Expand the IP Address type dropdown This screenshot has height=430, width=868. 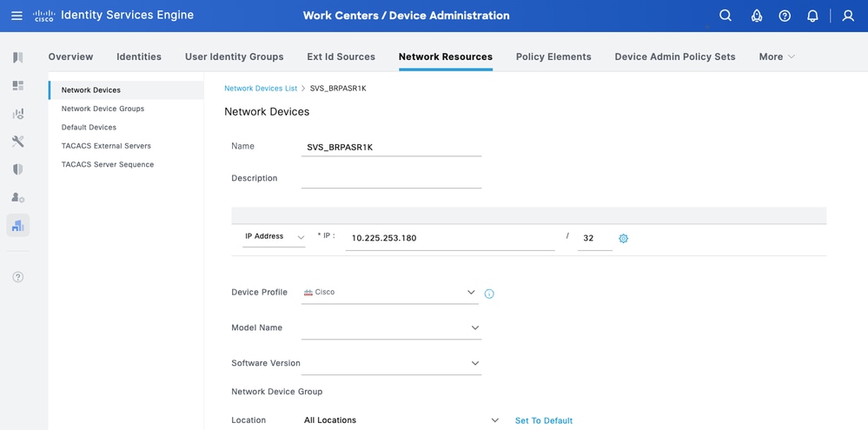[x=274, y=236]
